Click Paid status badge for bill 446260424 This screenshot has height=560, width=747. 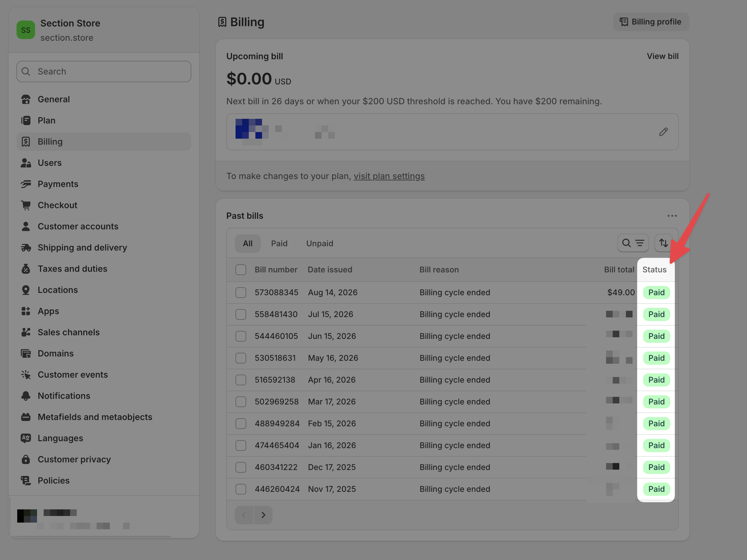click(x=656, y=489)
